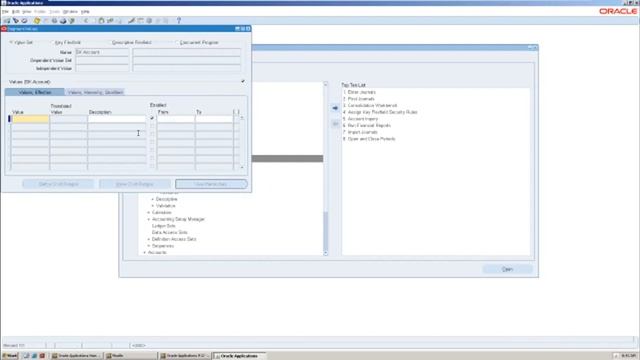Expand the Validation node in the navigator tree
Viewport: 640px width, 360px height.
pyautogui.click(x=153, y=206)
